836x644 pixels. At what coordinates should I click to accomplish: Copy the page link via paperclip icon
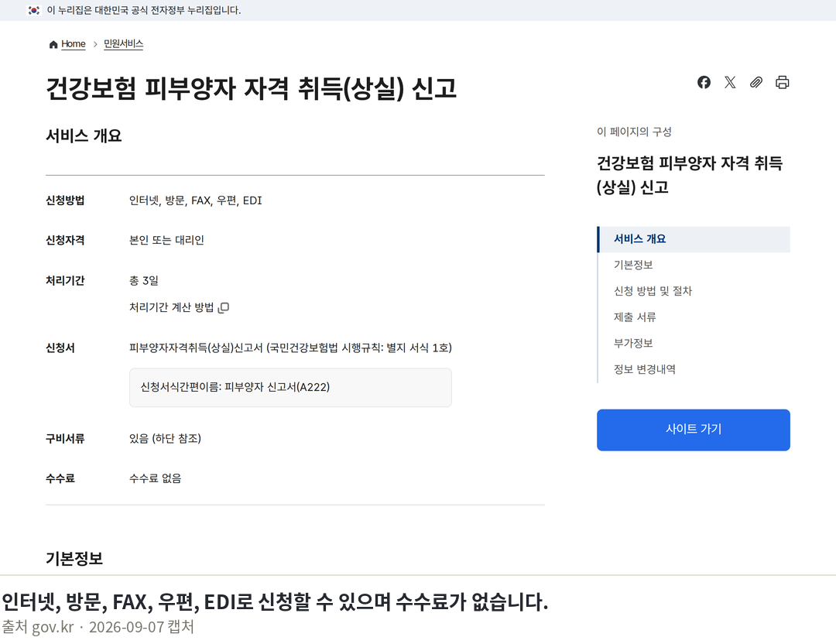756,82
